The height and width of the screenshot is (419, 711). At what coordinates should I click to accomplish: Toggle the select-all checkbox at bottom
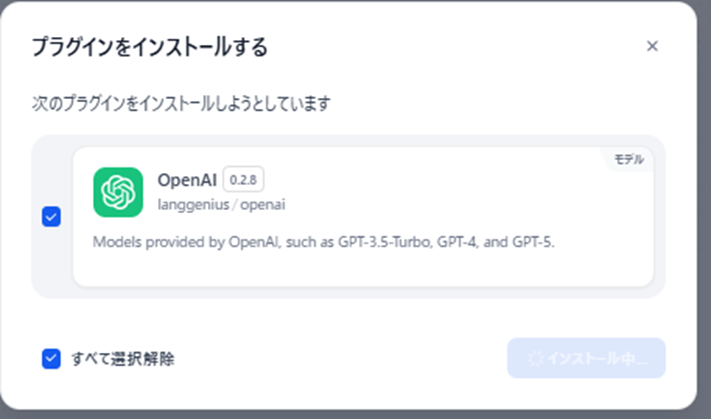pyautogui.click(x=51, y=358)
